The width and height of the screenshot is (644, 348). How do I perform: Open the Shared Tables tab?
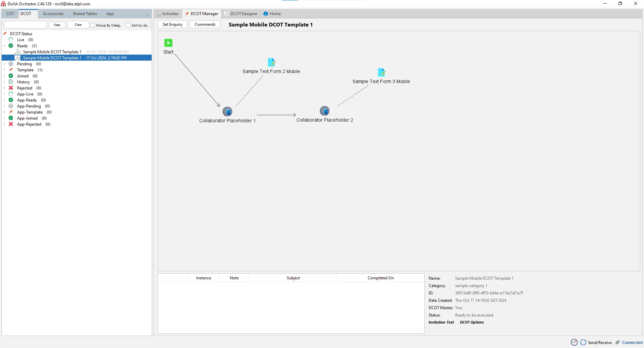(85, 14)
